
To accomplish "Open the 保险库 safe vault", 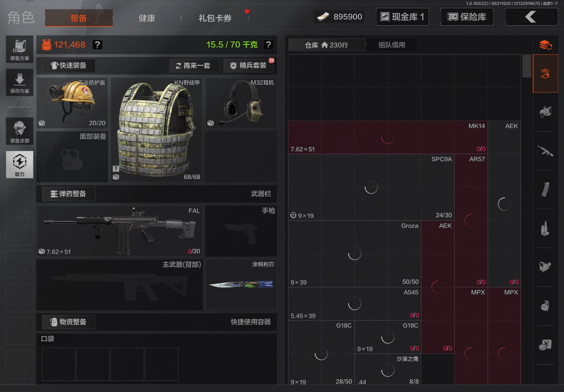I will point(467,17).
